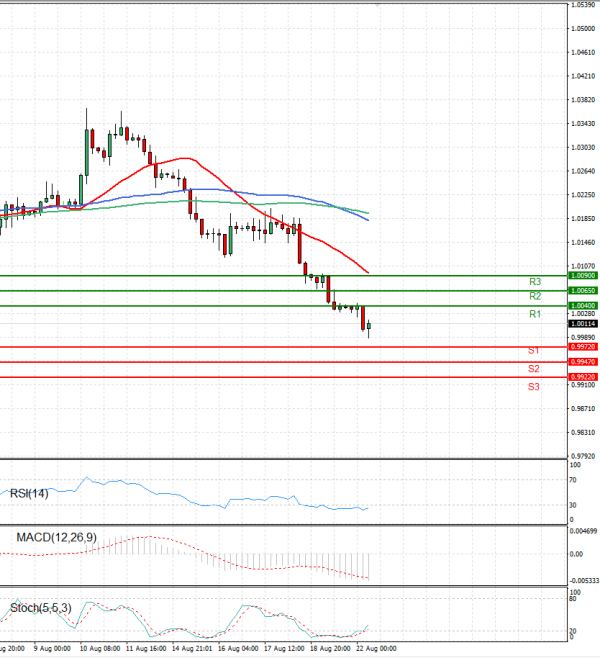Click the green 1.00650 price tag
The height and width of the screenshot is (658, 600).
pyautogui.click(x=583, y=290)
